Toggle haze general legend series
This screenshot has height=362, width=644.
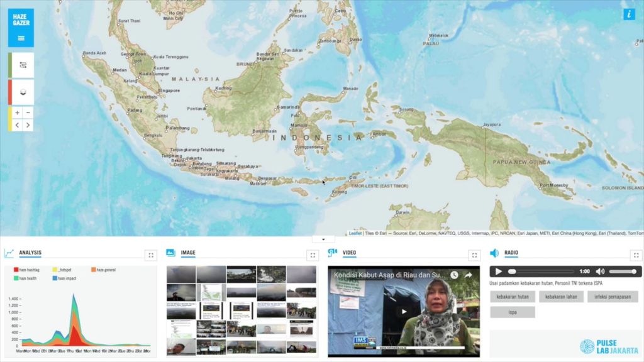[104, 270]
